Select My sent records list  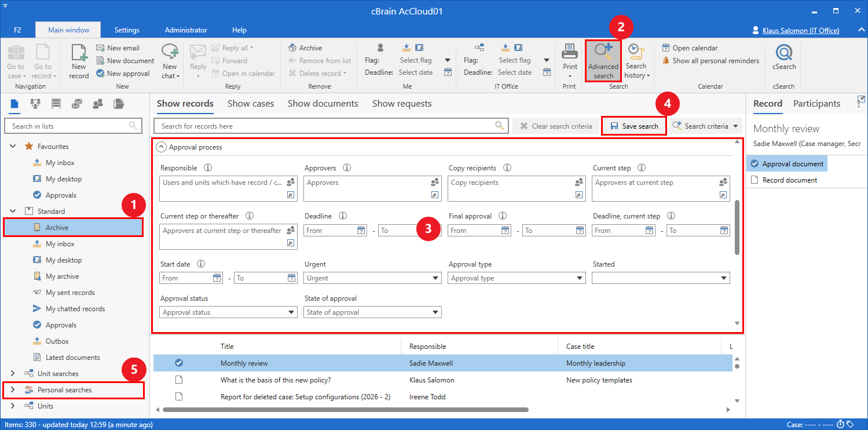[x=70, y=293]
